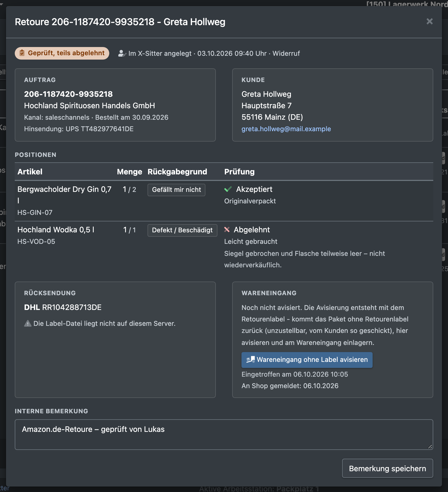This screenshot has width=448, height=492.
Task: Click 'Eingetroffen am 06.10.2026 10:05'
Action: click(295, 374)
